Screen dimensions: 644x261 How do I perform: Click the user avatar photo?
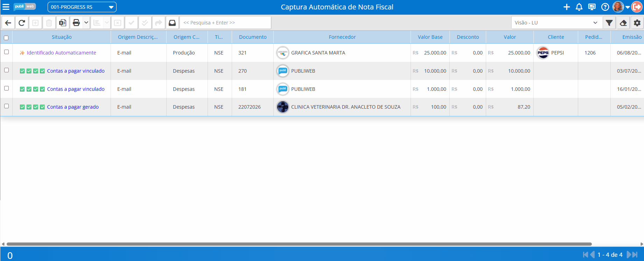[x=618, y=7]
